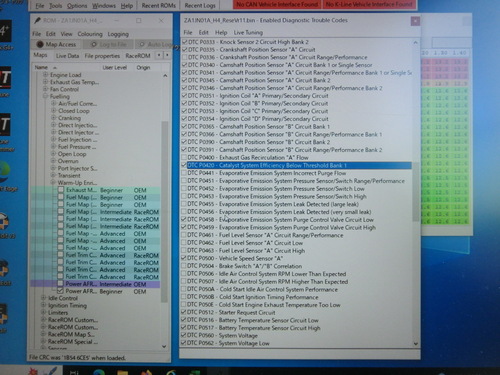Open the Recent ROMs button
The width and height of the screenshot is (500, 375).
159,6
